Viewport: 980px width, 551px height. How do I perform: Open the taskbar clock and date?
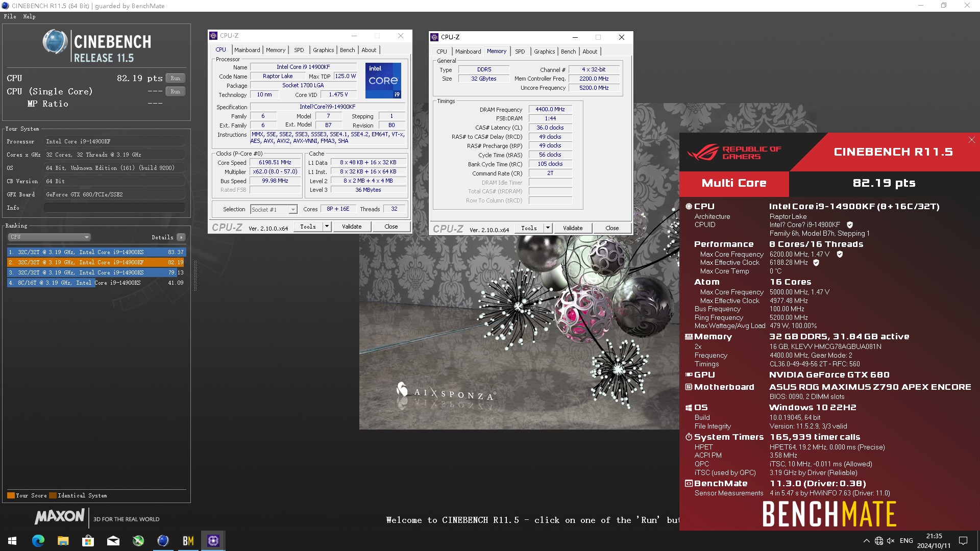[x=934, y=541]
